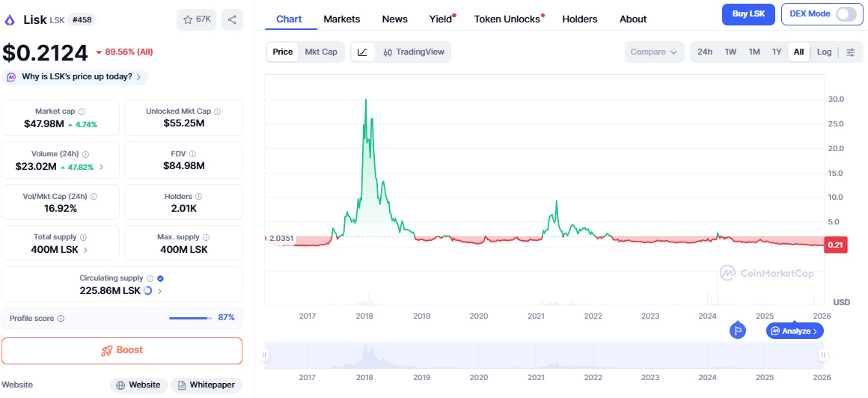Open the Compare dropdown
This screenshot has height=398, width=868.
654,52
